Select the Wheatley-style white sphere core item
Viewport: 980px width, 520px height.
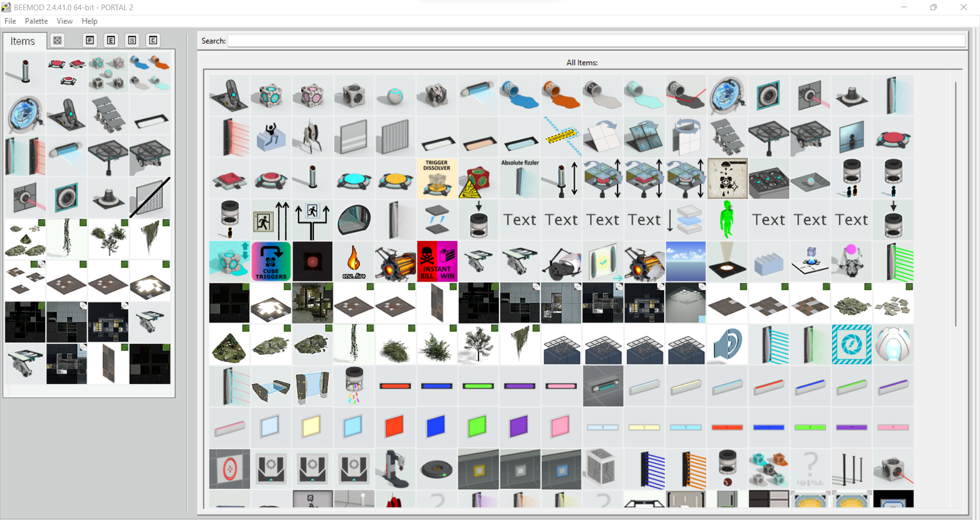(893, 344)
